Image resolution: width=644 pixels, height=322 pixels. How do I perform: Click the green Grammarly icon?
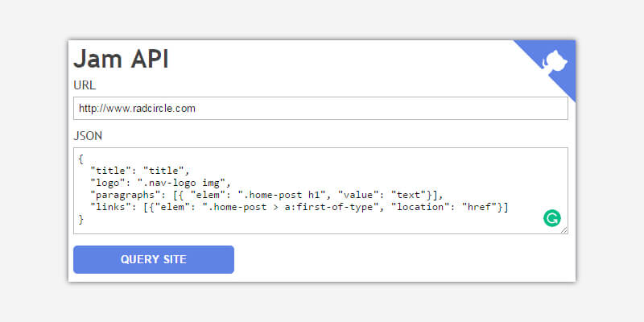click(552, 217)
